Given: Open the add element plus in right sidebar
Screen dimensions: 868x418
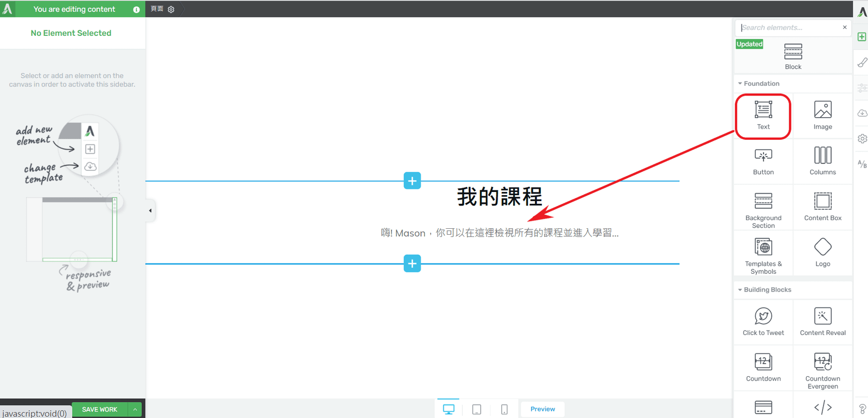Looking at the screenshot, I should 861,37.
